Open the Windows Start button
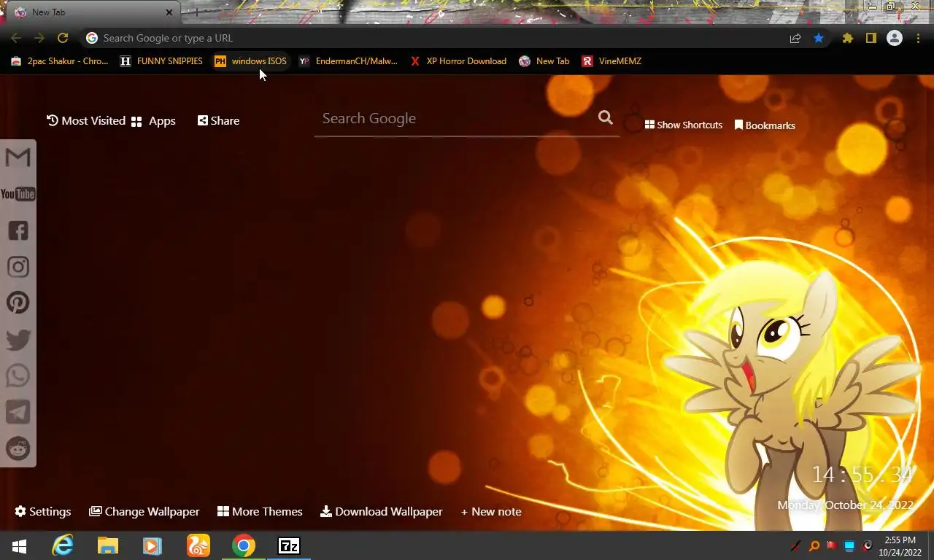This screenshot has height=560, width=934. (20, 545)
